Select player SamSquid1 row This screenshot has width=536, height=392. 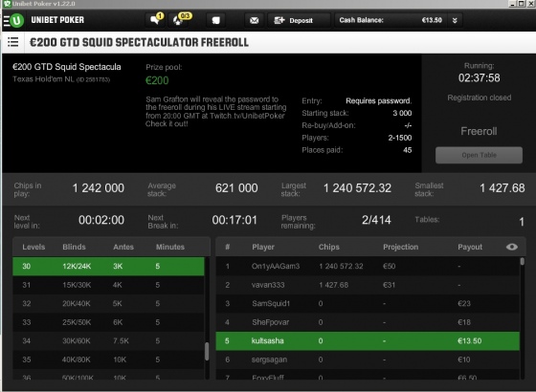click(368, 303)
